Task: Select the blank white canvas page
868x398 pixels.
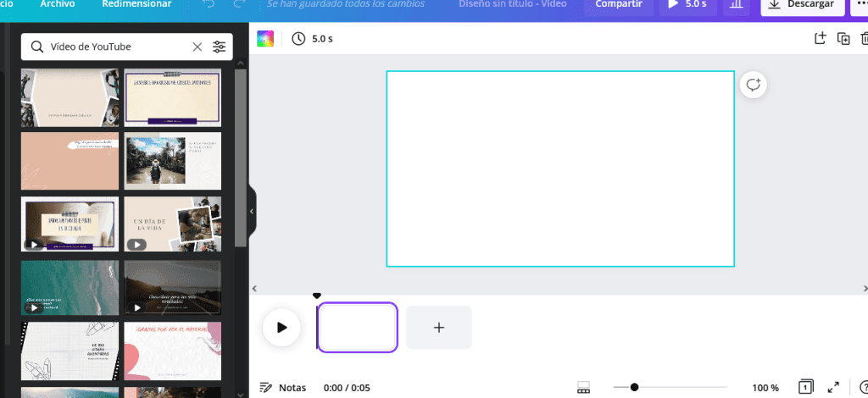Action: click(560, 169)
